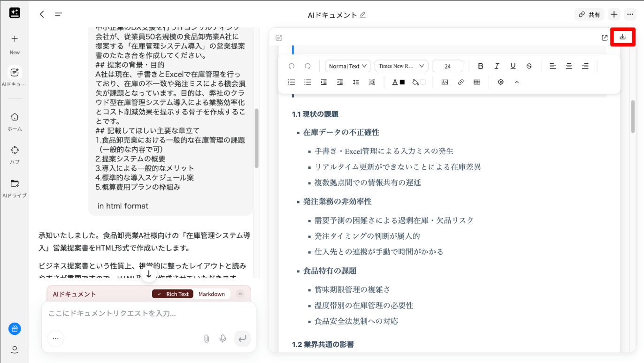The width and height of the screenshot is (644, 363).
Task: Pick the black text color swatch
Action: pyautogui.click(x=402, y=82)
